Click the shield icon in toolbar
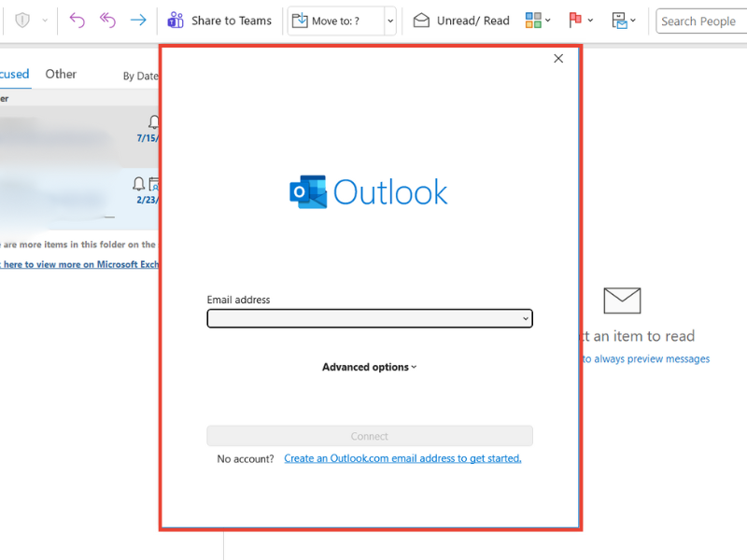Image resolution: width=747 pixels, height=560 pixels. (21, 21)
